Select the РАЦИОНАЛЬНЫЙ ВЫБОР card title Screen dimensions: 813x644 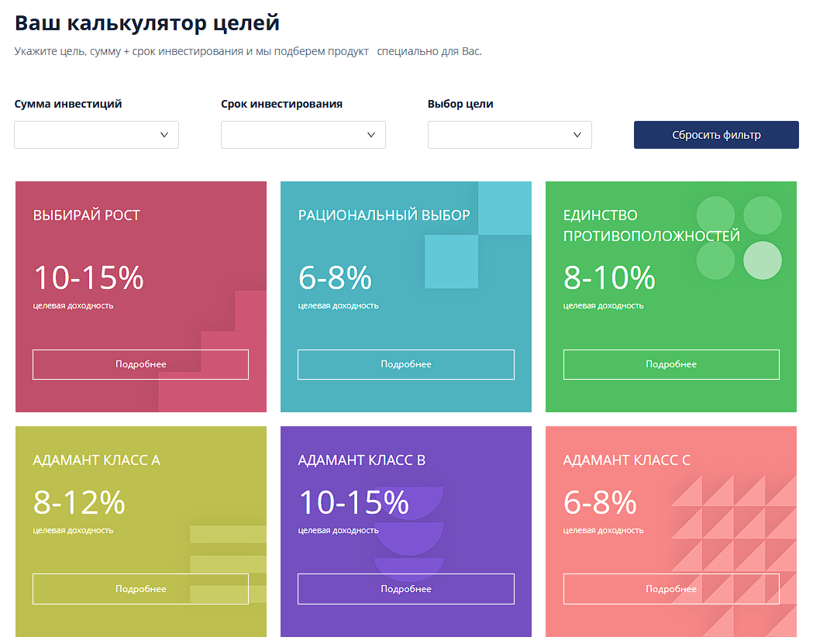point(384,215)
